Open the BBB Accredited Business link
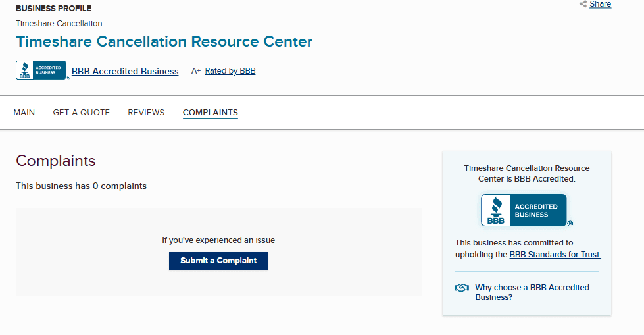Viewport: 644px width, 335px height. [125, 71]
